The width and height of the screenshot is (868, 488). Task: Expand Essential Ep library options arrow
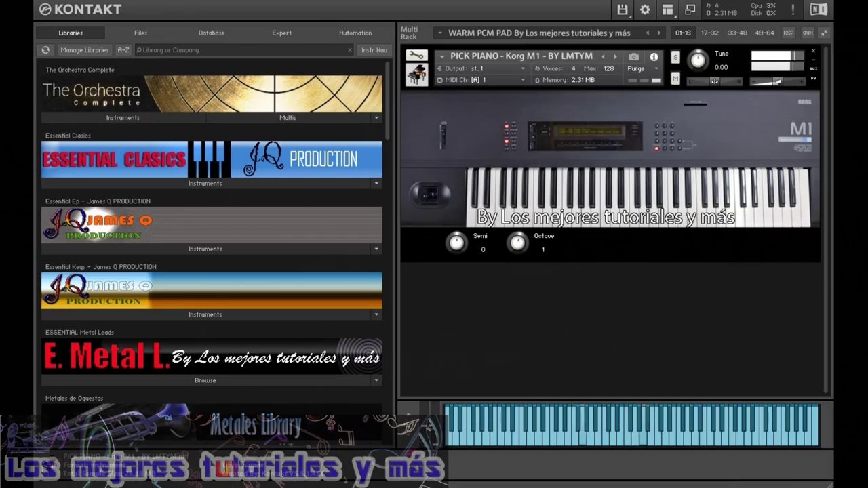point(376,249)
